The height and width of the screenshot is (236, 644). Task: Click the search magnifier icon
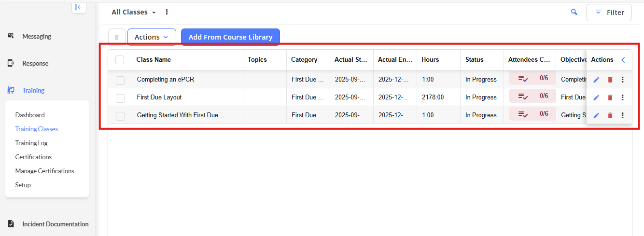[574, 12]
